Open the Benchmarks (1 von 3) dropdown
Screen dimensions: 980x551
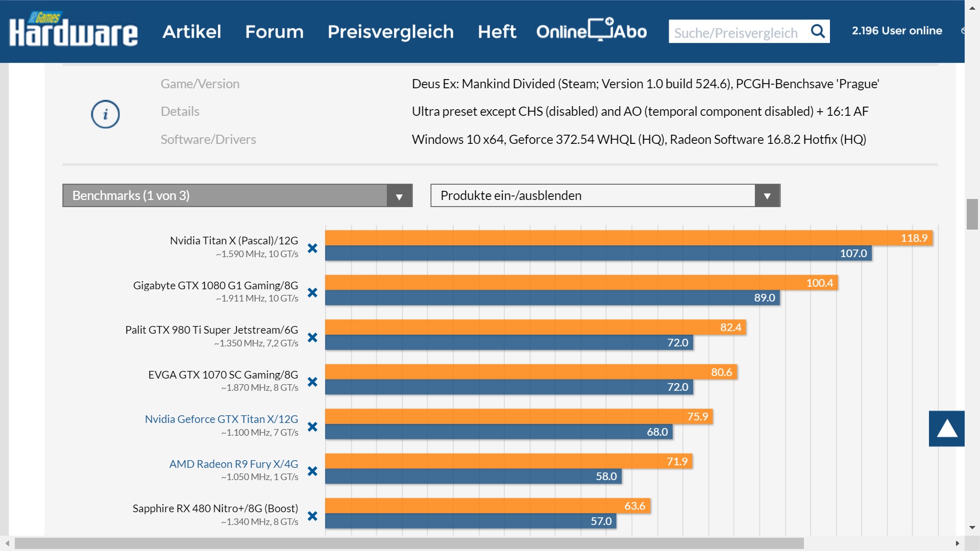click(237, 195)
